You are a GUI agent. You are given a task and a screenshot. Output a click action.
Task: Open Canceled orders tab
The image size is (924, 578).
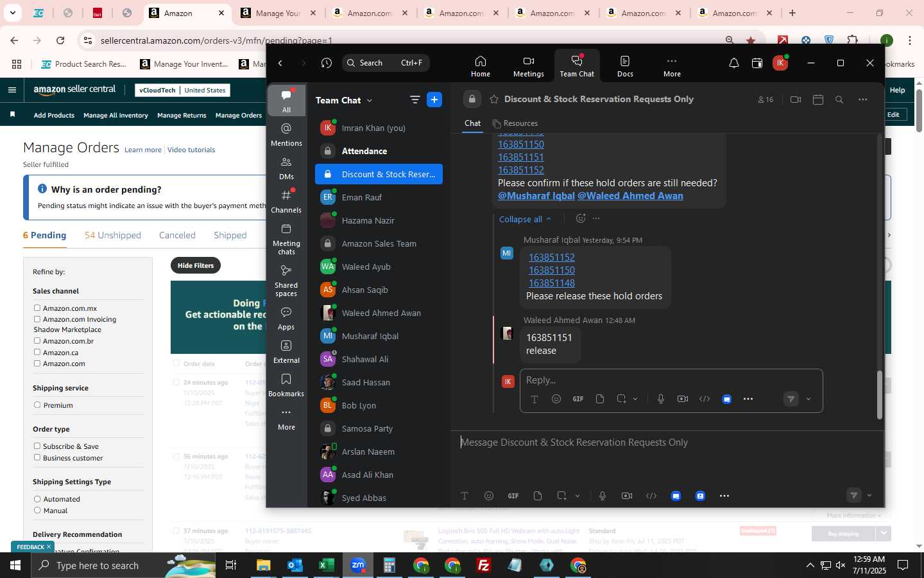point(177,235)
